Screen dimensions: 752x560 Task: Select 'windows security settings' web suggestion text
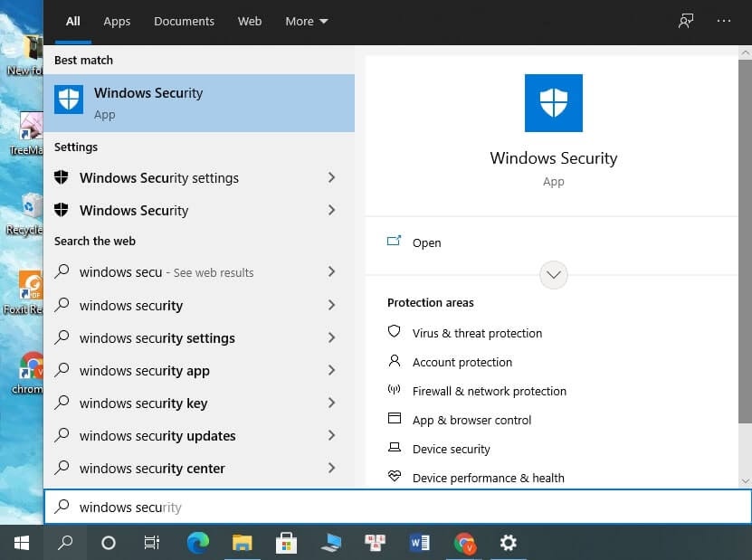point(157,338)
